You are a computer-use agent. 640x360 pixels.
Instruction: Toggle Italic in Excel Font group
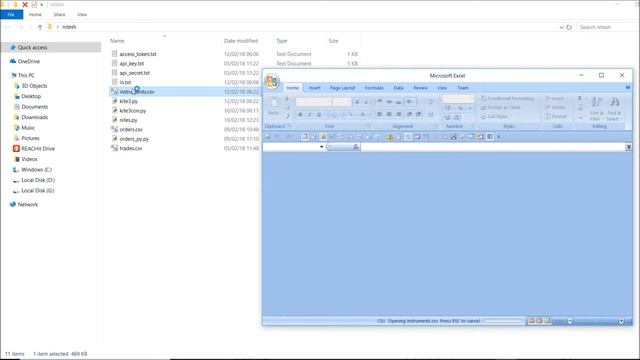pos(309,115)
